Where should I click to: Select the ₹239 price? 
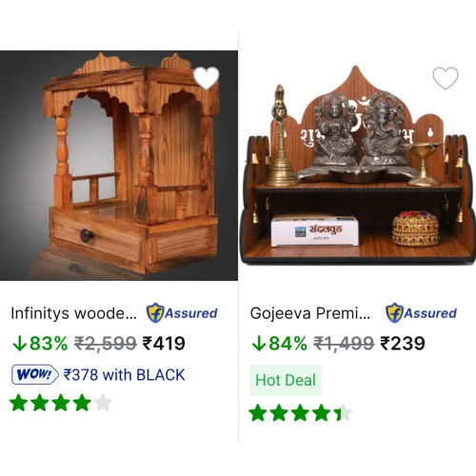coord(403,344)
